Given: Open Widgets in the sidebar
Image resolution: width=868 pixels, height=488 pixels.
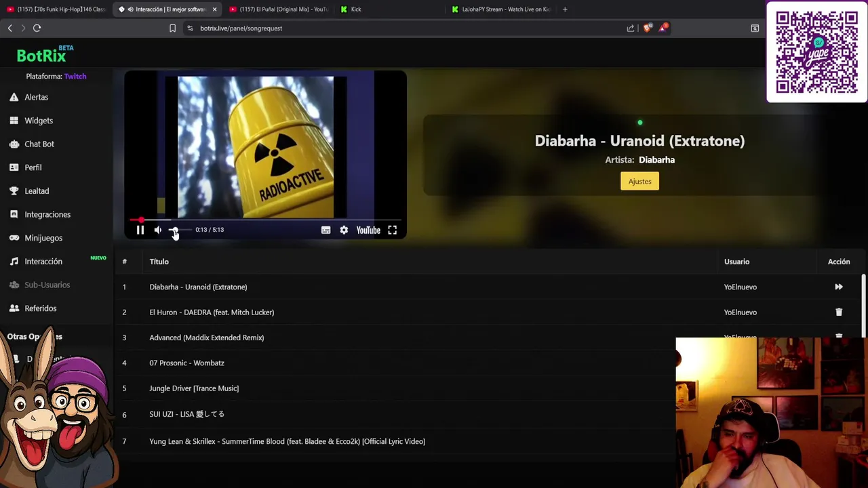Looking at the screenshot, I should (x=39, y=121).
